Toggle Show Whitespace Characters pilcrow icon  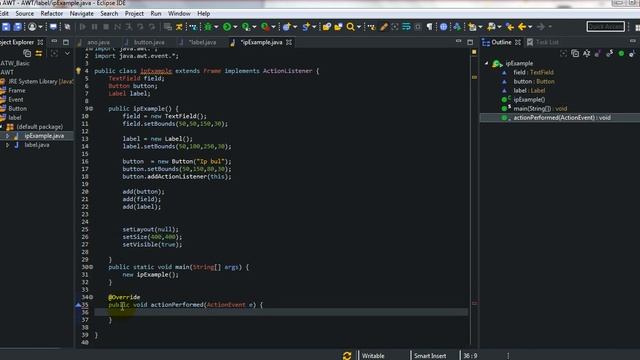429,27
